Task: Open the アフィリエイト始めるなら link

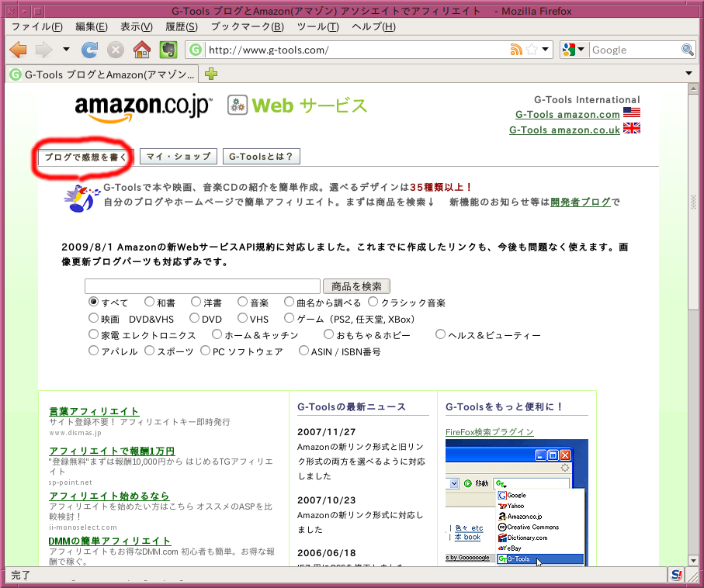Action: coord(109,496)
